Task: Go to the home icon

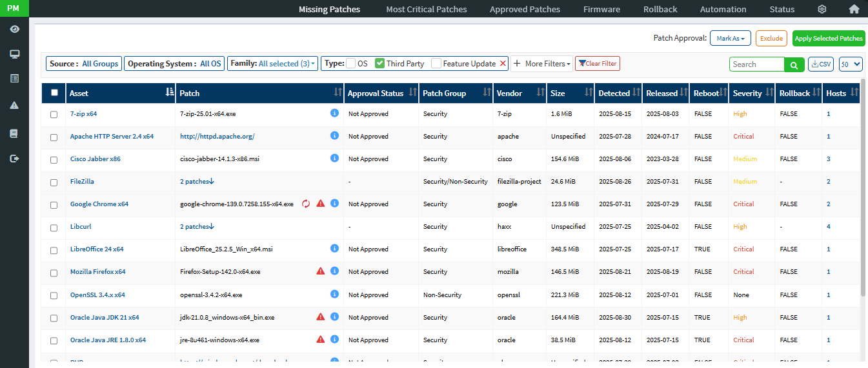Action: [854, 9]
